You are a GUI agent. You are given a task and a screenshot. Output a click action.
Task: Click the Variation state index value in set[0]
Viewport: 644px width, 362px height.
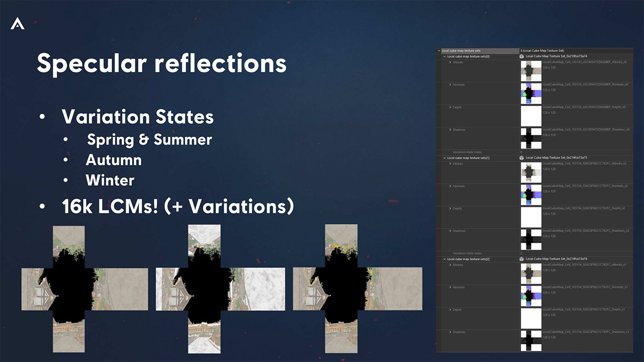pyautogui.click(x=521, y=152)
